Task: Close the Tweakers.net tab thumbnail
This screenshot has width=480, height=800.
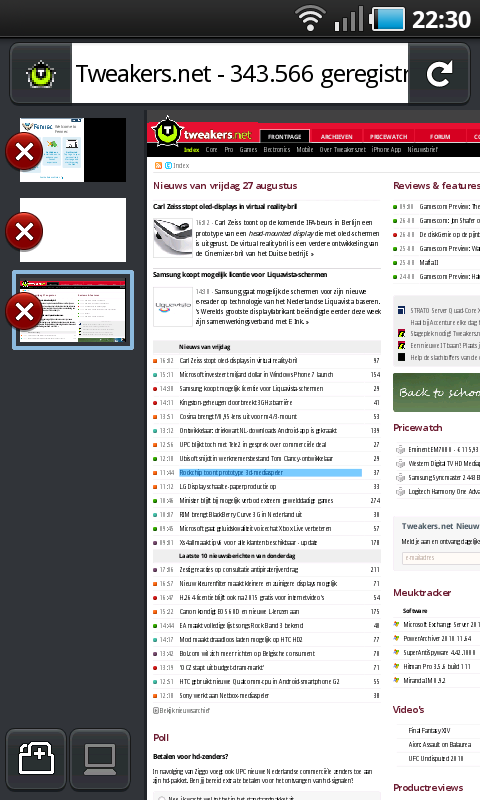Action: (x=24, y=311)
